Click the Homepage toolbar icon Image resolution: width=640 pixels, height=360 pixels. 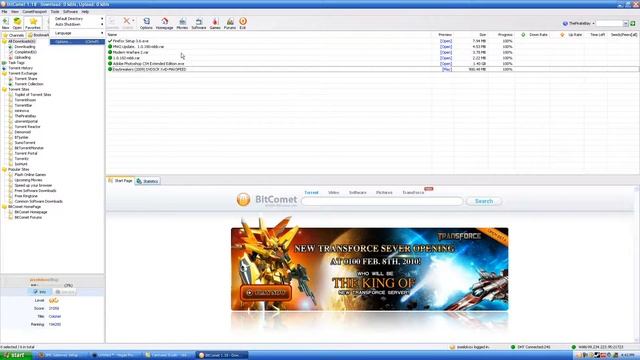[x=164, y=23]
